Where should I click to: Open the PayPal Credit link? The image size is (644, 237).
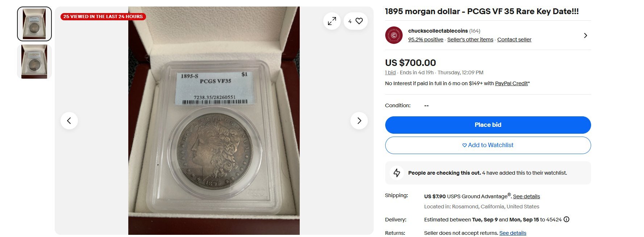pos(511,83)
